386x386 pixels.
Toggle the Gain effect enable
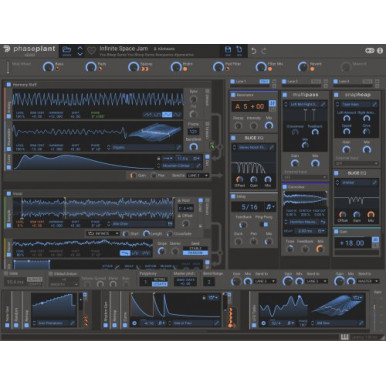[336, 231]
